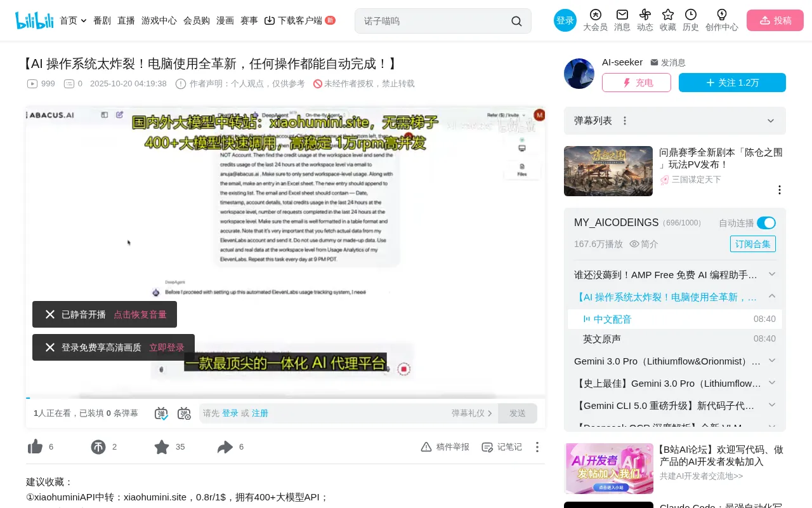Open the bilibili home logo
The image size is (812, 508).
click(x=34, y=20)
